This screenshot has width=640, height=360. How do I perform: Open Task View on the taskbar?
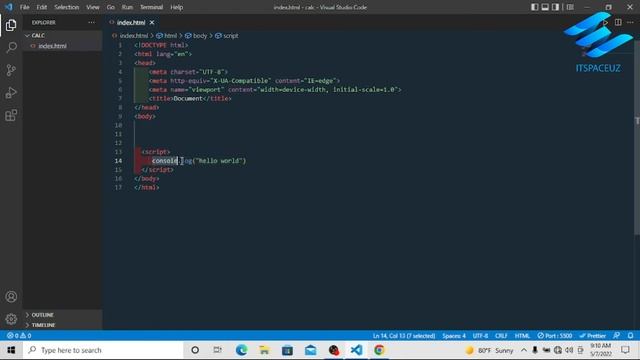coord(218,350)
